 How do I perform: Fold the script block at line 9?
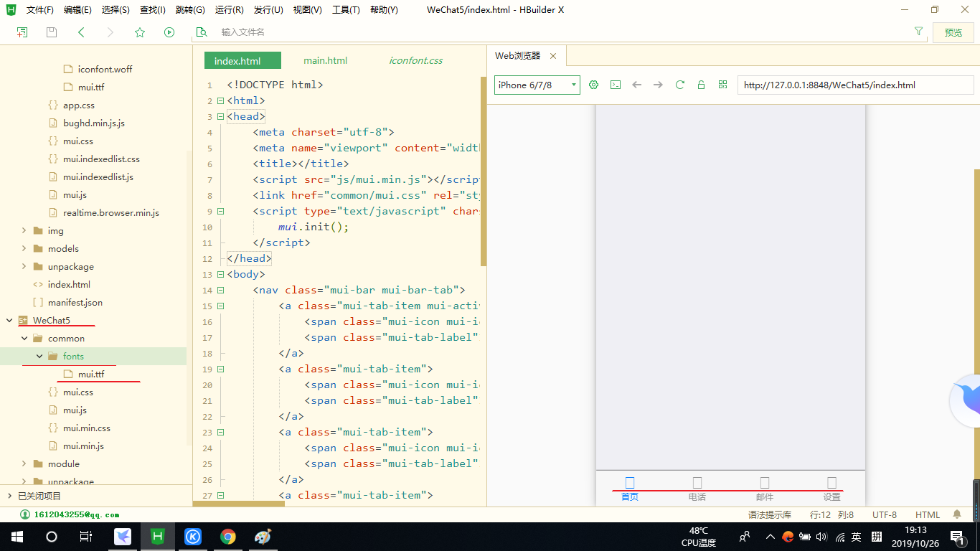[221, 211]
